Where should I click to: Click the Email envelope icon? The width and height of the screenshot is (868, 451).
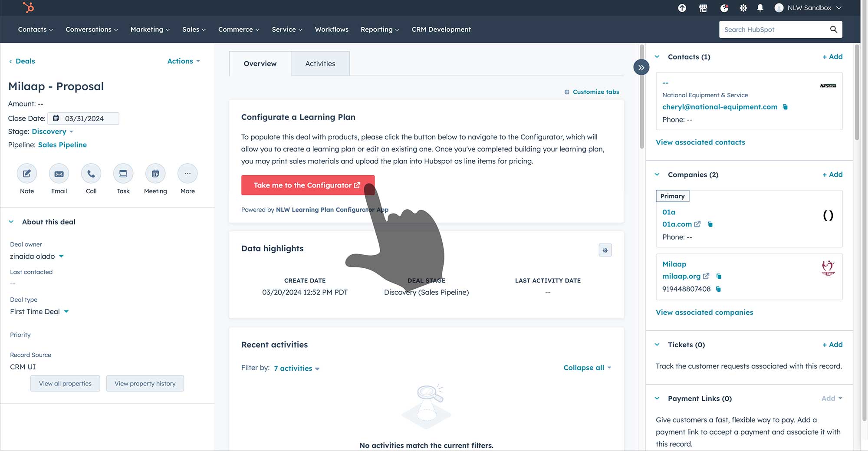[x=59, y=174]
